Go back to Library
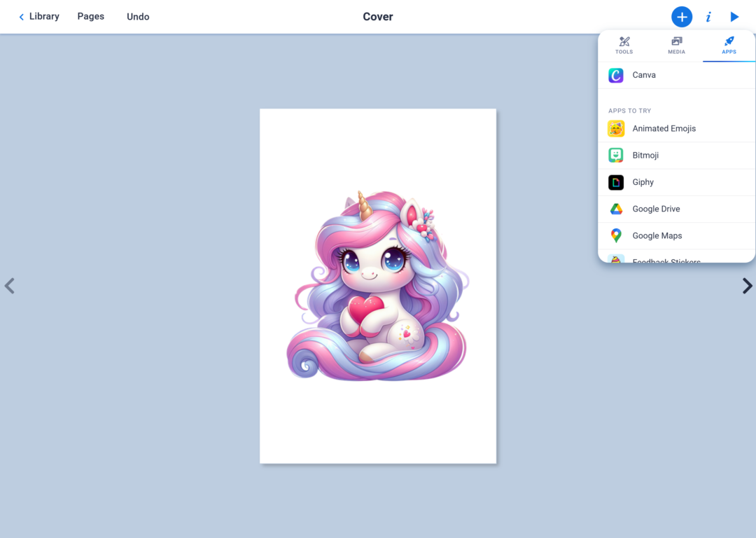 click(x=39, y=16)
